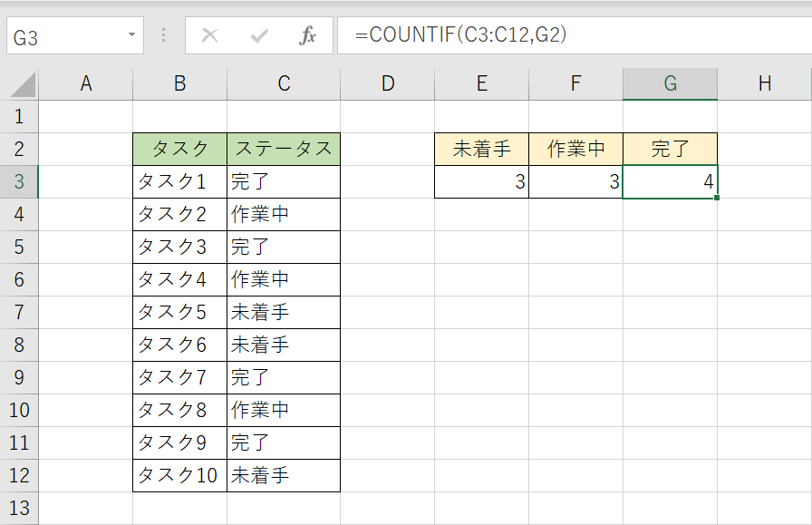Click the ステータス header cell
Image resolution: width=812 pixels, height=525 pixels.
tap(284, 150)
